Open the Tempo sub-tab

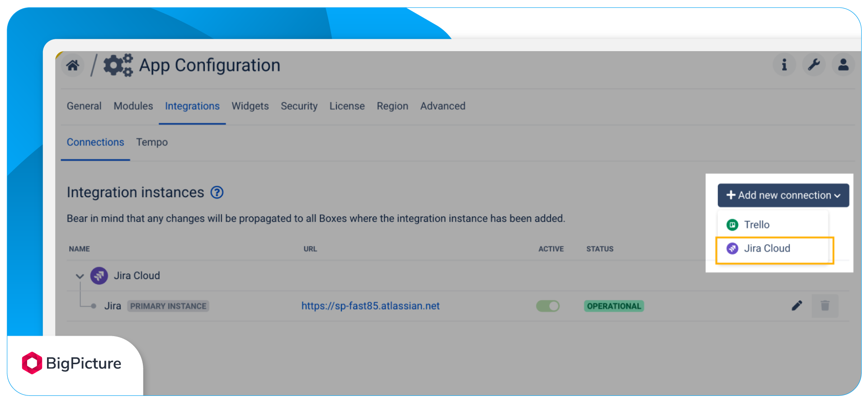[152, 142]
